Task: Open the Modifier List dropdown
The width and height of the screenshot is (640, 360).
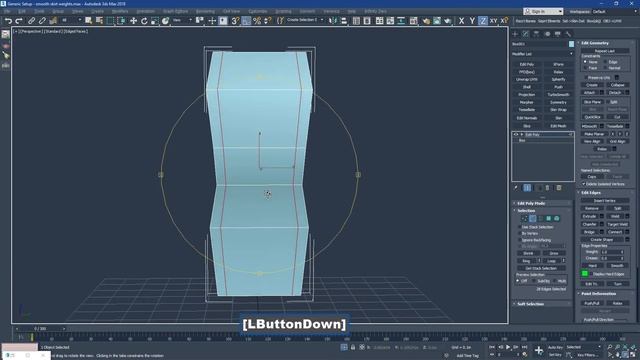Action: click(542, 54)
